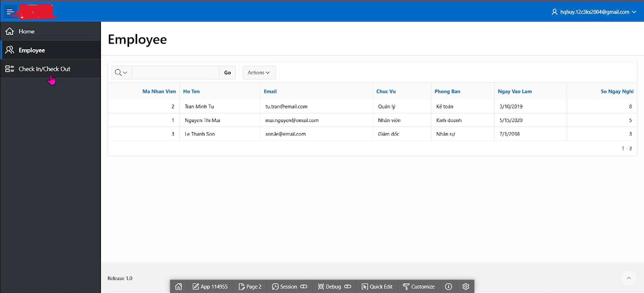
Task: Click the date 3/10/2019
Action: coord(511,107)
